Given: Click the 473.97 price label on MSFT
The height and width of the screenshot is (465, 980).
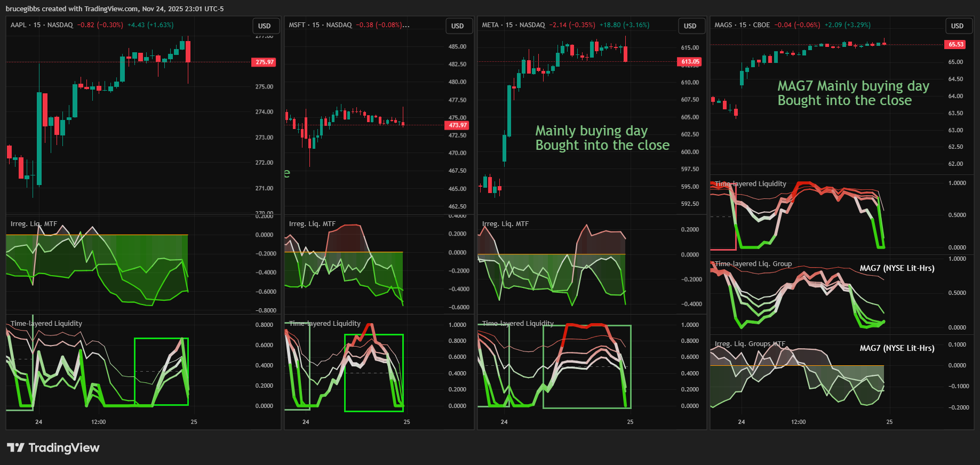Looking at the screenshot, I should tap(457, 125).
